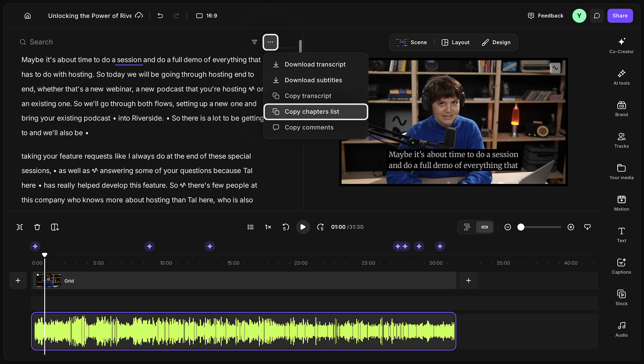
Task: Click the Share button
Action: tap(620, 16)
